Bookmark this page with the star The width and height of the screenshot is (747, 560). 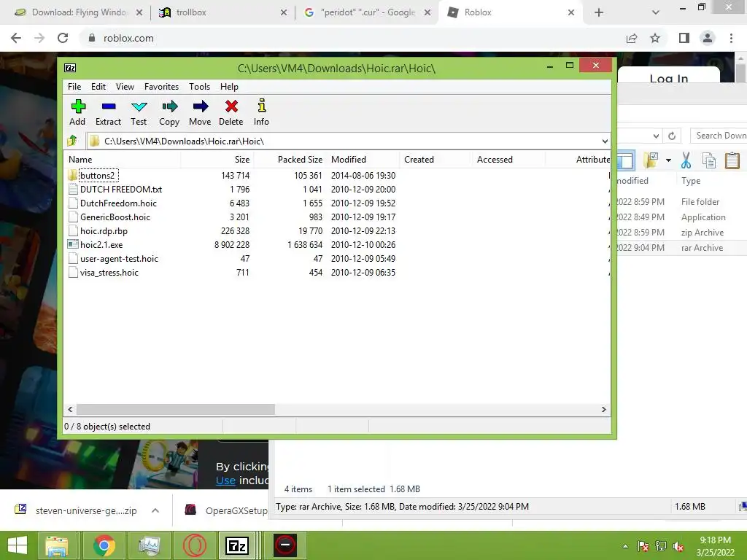[x=655, y=38]
